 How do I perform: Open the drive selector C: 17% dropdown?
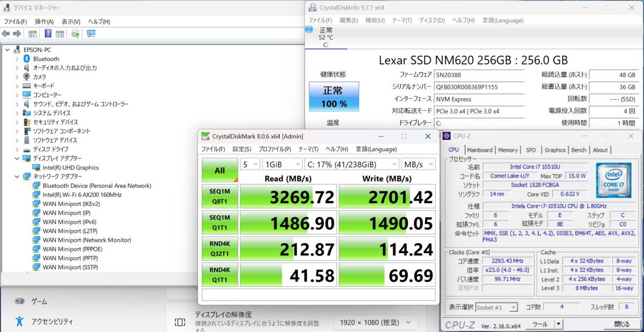click(x=352, y=164)
